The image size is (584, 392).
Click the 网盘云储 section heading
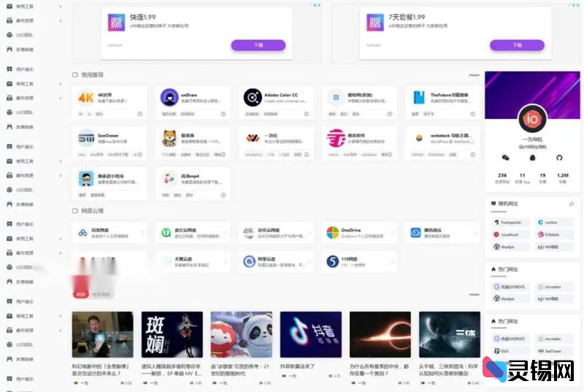93,211
